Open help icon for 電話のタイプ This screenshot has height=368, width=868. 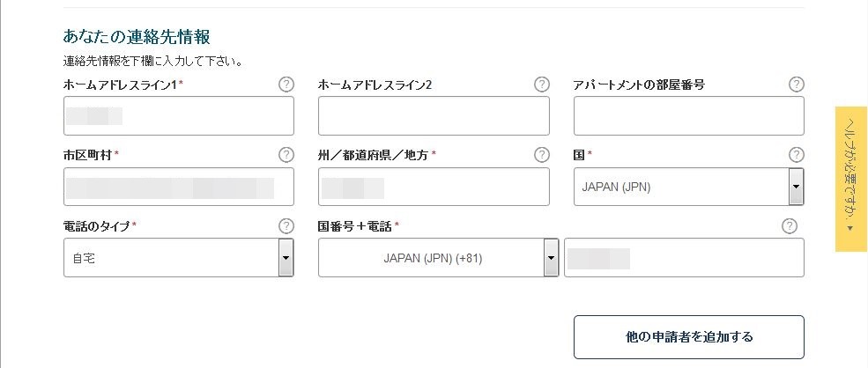pyautogui.click(x=286, y=225)
